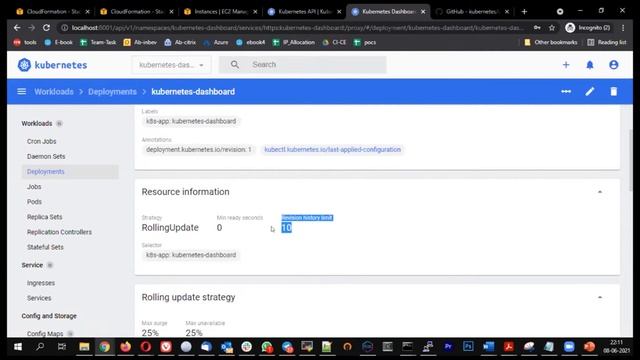This screenshot has width=640, height=360.
Task: Open File Explorer from taskbar
Action: 84,347
